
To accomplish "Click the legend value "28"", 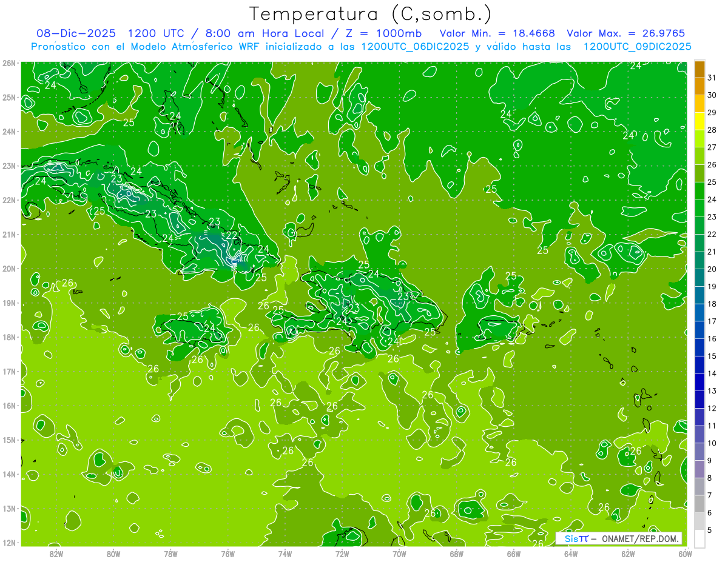I will coord(712,130).
